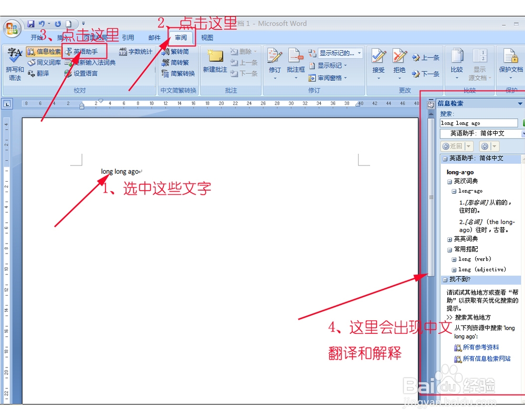Click the ruler toggle above scrollbar
The width and height of the screenshot is (525, 420).
coord(431,105)
